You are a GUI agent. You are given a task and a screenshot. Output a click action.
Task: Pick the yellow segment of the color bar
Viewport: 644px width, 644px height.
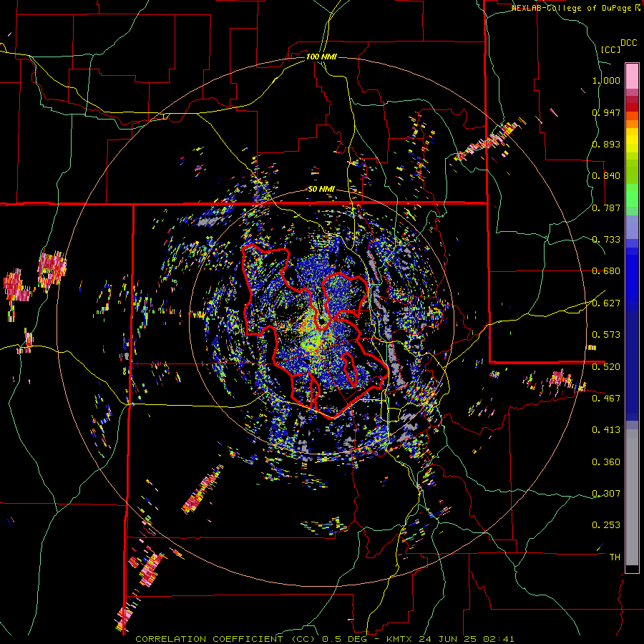coord(632,140)
